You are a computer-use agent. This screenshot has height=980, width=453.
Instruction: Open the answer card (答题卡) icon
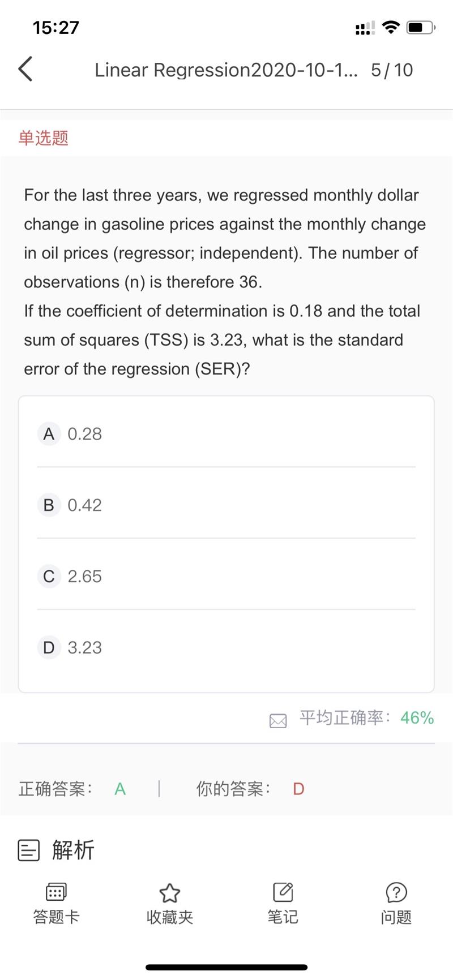point(56,893)
